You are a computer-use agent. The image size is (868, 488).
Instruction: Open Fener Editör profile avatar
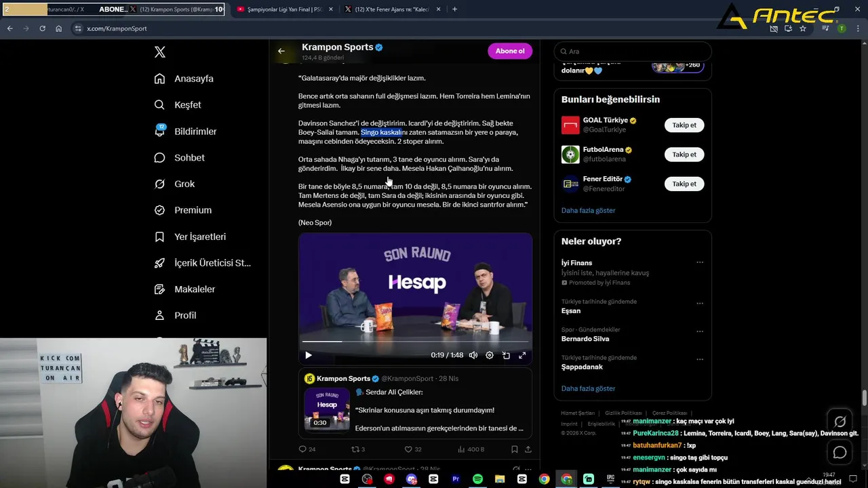(x=570, y=184)
